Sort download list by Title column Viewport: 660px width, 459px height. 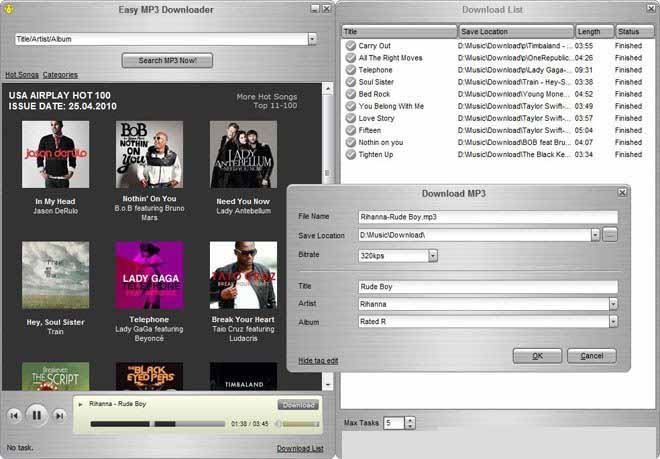399,32
